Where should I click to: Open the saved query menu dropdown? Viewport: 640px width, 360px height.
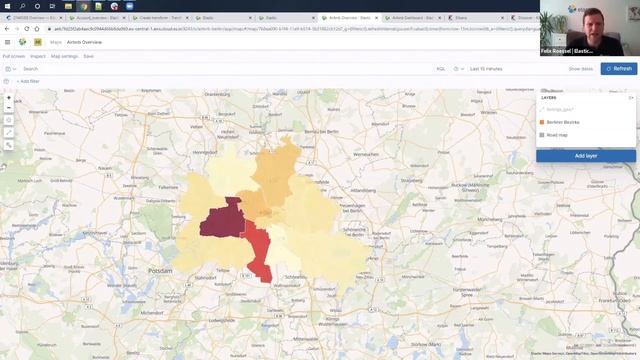[x=11, y=69]
